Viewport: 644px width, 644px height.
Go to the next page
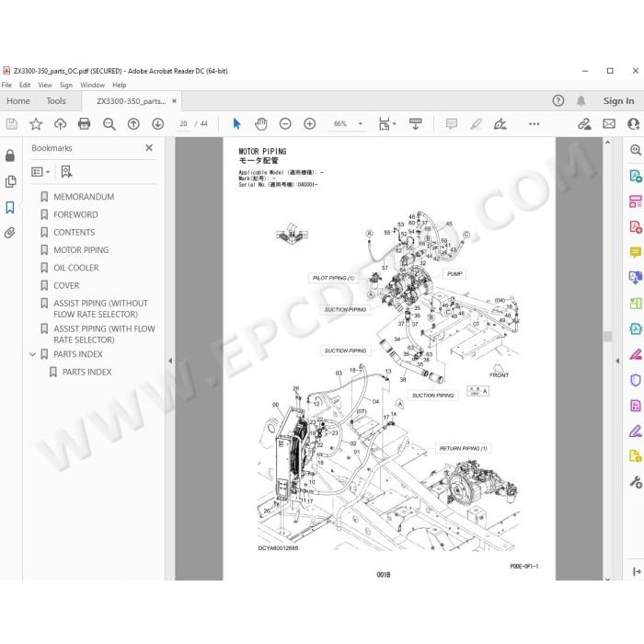tap(157, 123)
